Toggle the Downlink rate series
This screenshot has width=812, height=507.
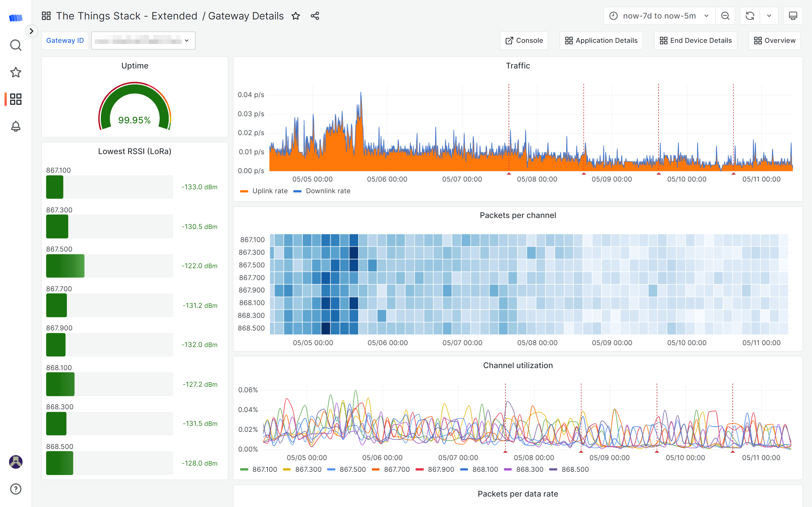[328, 190]
